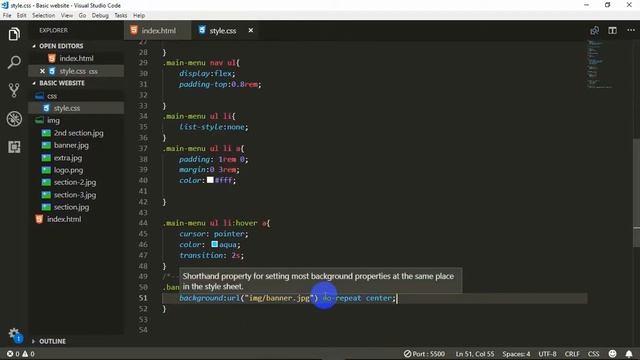Open section.jpg in explorer

click(x=71, y=207)
